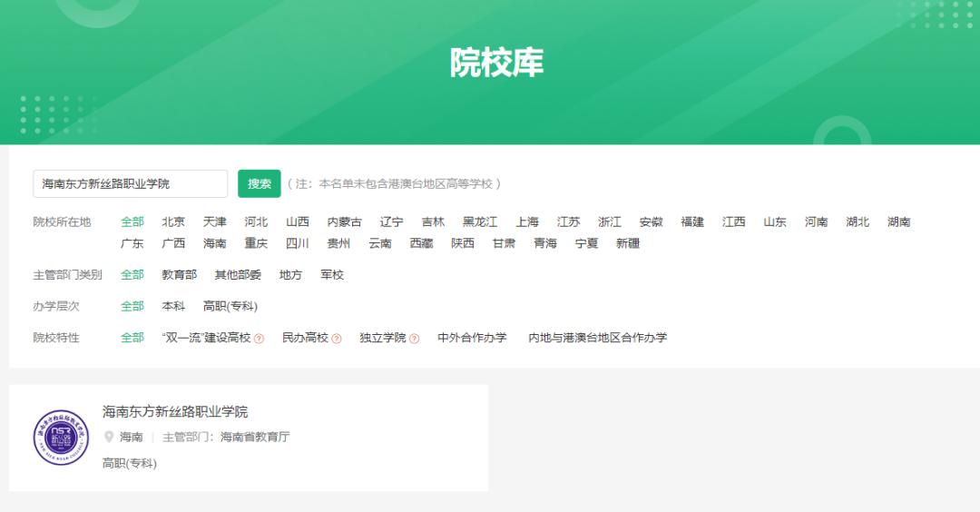Filter by 四川 region
The width and height of the screenshot is (980, 512).
click(298, 243)
